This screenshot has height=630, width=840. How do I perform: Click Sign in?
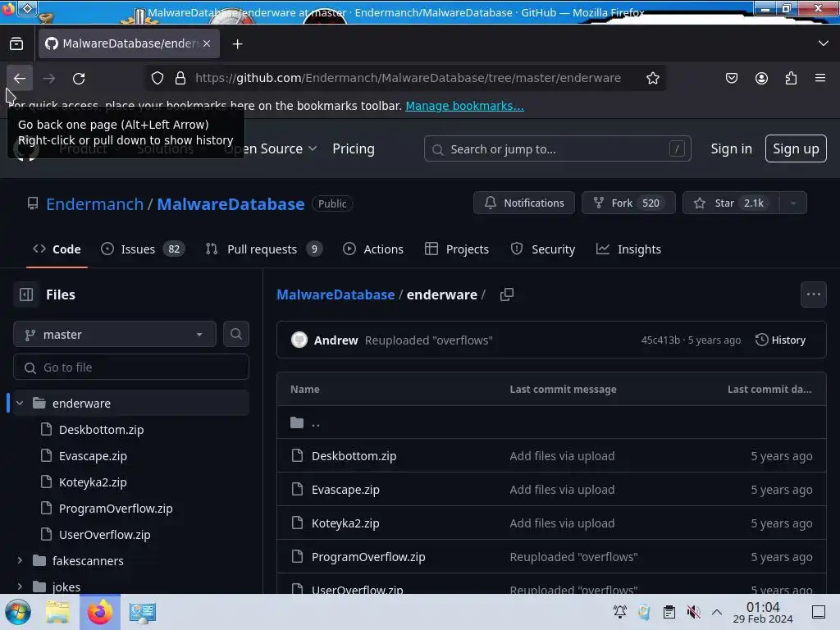[731, 149]
